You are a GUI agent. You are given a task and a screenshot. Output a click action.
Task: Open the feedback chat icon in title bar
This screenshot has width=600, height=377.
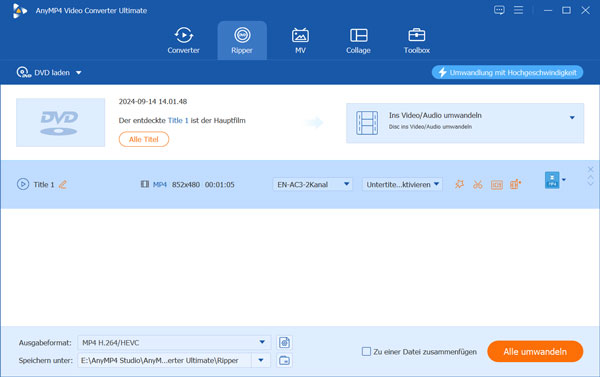pyautogui.click(x=499, y=10)
